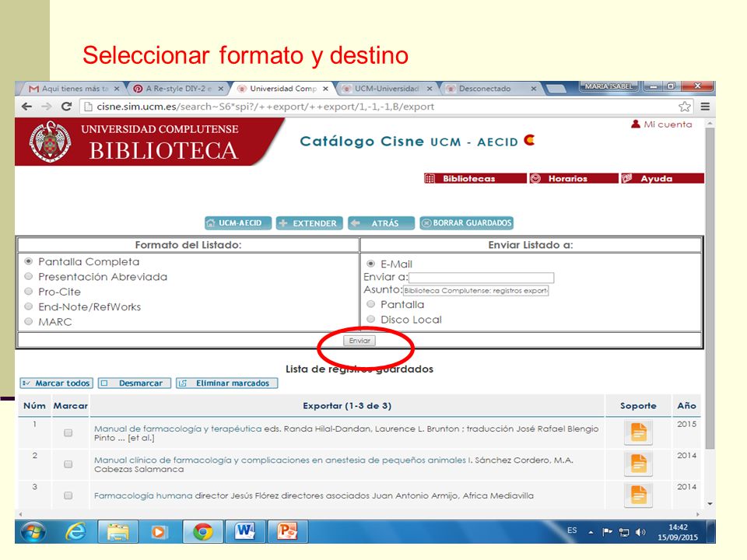747x560 pixels.
Task: Click the address bar URL
Action: tap(265, 107)
